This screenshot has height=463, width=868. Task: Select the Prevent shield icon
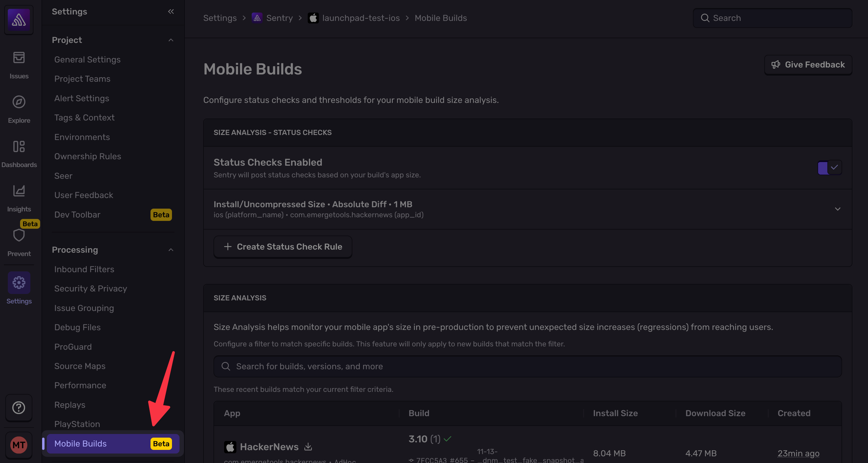tap(18, 236)
